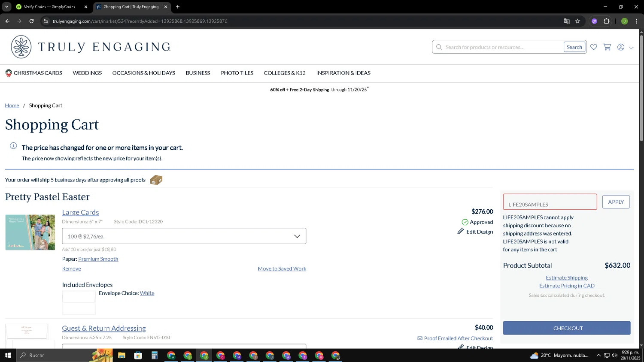The height and width of the screenshot is (362, 644).
Task: Open the wishlist heart icon
Action: [x=594, y=47]
